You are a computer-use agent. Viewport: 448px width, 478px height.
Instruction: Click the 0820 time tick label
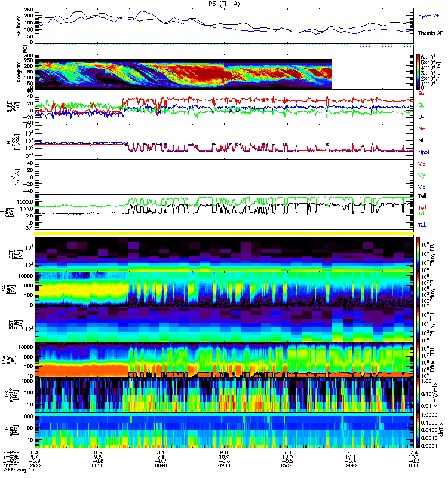(x=97, y=465)
